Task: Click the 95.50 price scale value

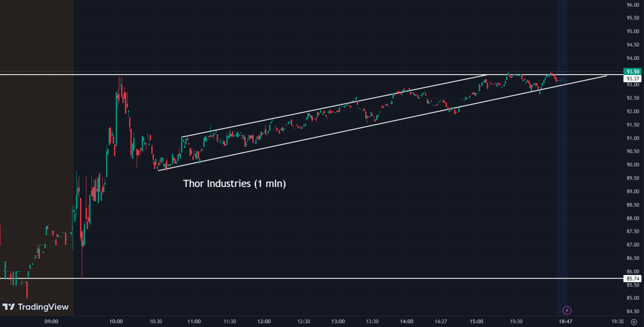Action: [x=633, y=18]
